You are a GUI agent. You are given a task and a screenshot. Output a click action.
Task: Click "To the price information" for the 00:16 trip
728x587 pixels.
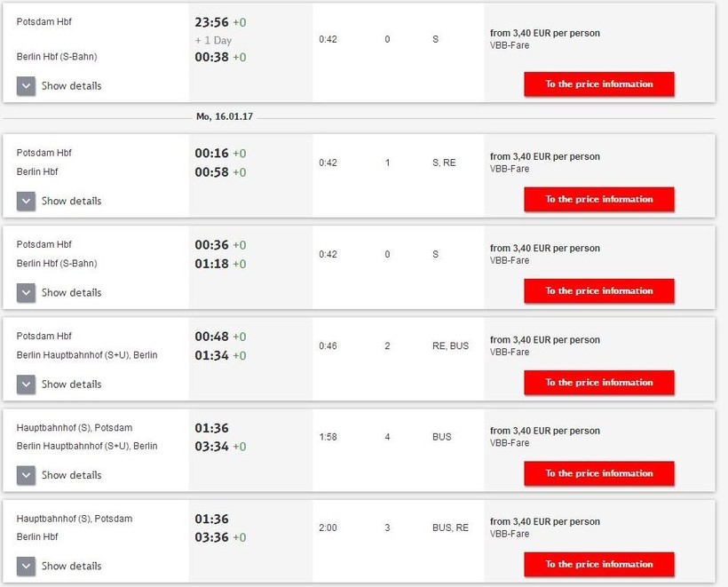point(599,199)
